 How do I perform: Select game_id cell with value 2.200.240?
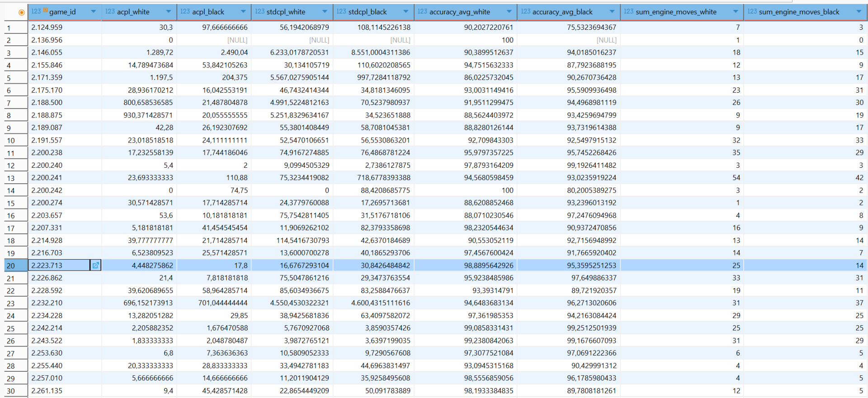click(x=47, y=166)
